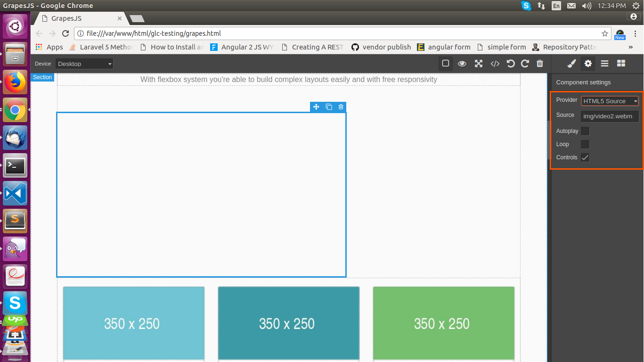Screen dimensions: 644x362
Task: Delete the selected component using its trash icon
Action: 341,107
